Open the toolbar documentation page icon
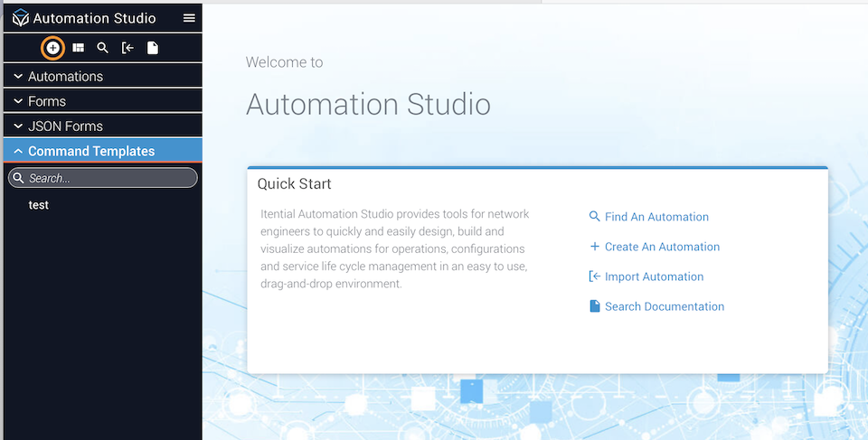 pyautogui.click(x=153, y=48)
